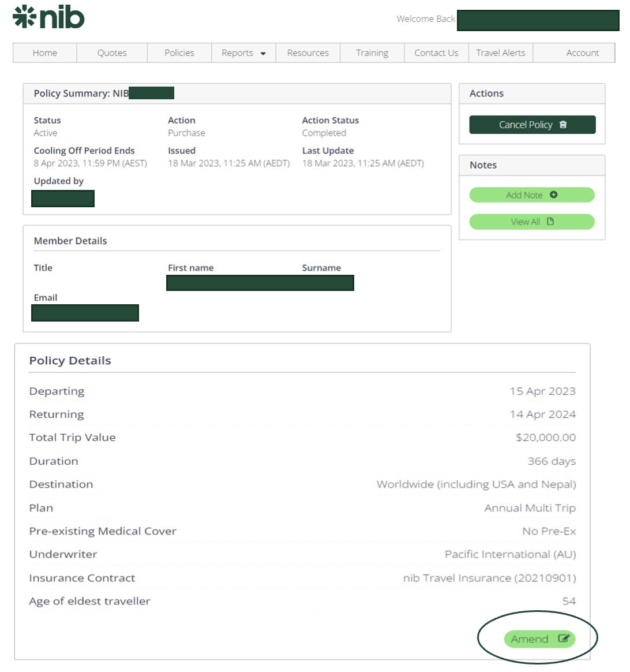The image size is (630, 672).
Task: Navigate to Training
Action: (372, 53)
